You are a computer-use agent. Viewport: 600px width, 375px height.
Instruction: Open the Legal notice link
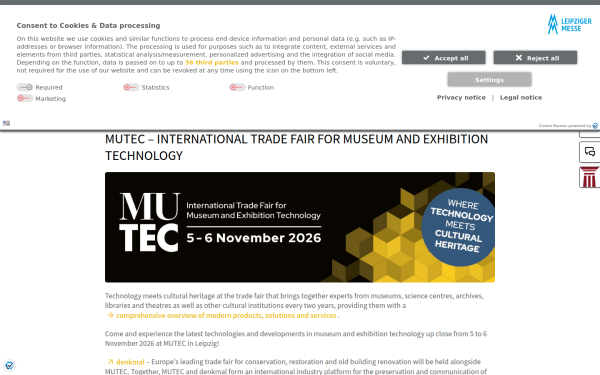pos(521,98)
